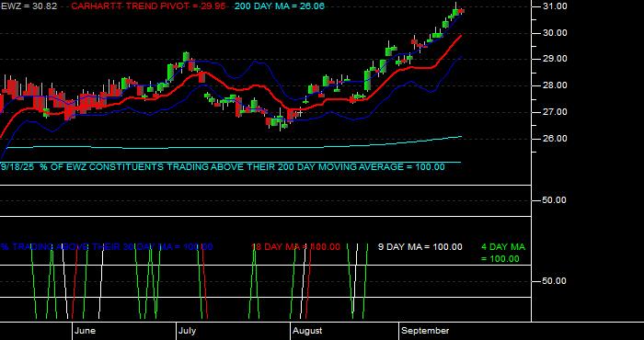Click the 30.00 price axis label
Viewport: 644px width, 340px height.
pyautogui.click(x=555, y=33)
